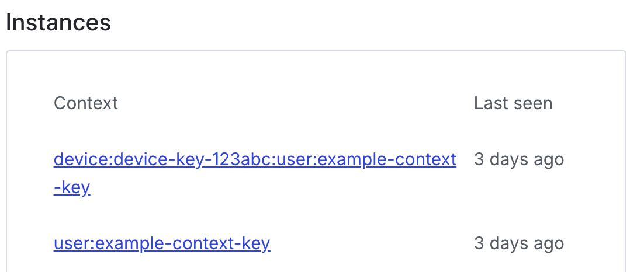Click the Last seen value in the second row

coord(518,243)
